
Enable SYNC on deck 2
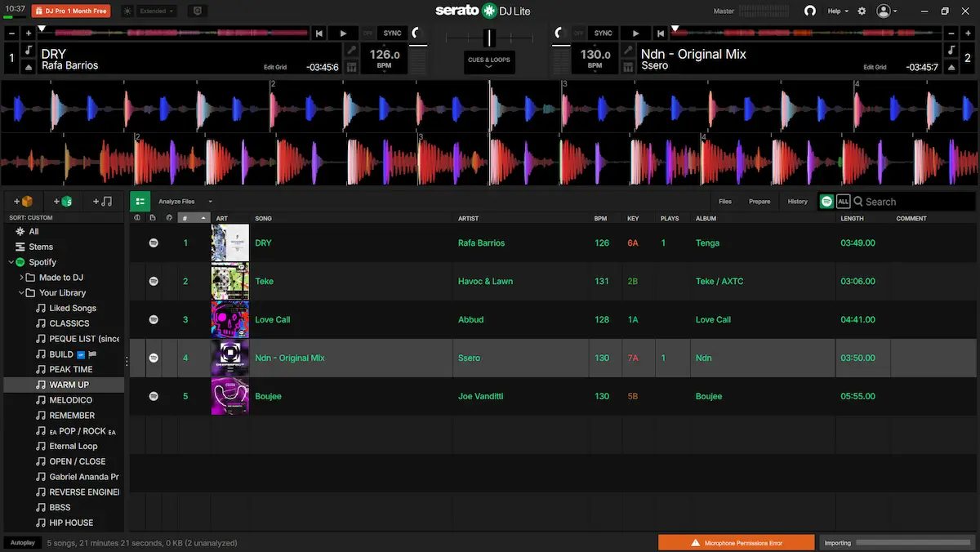[604, 33]
